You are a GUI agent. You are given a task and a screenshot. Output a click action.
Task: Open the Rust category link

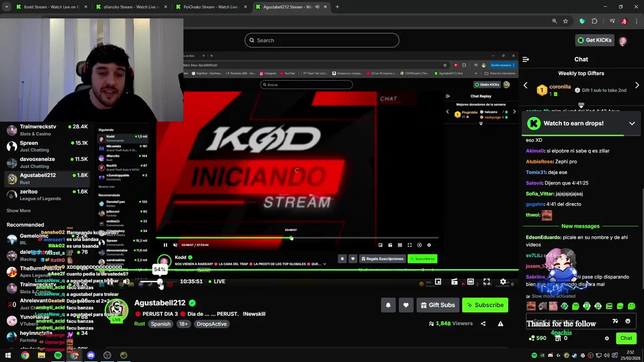pyautogui.click(x=139, y=324)
